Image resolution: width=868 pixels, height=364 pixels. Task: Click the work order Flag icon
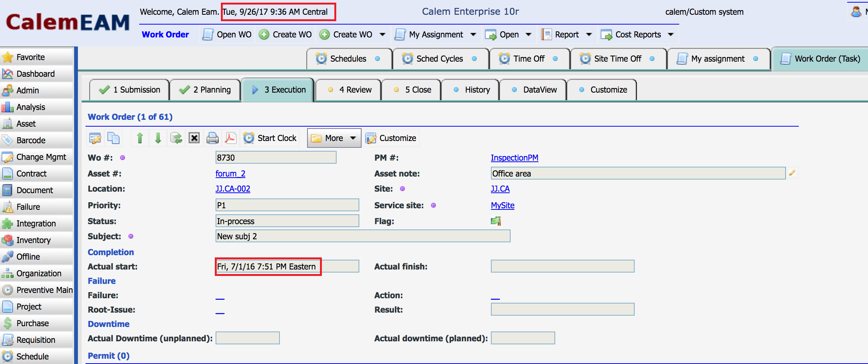[496, 221]
